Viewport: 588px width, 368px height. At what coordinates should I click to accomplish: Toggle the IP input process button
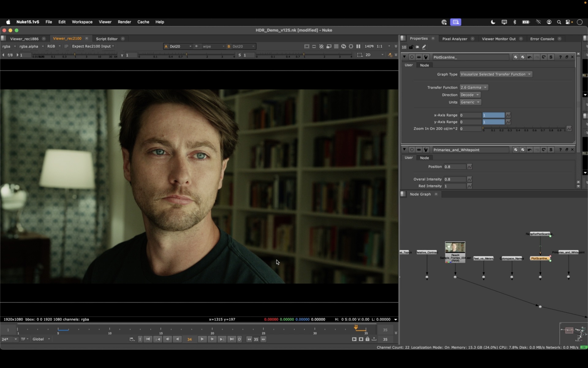(66, 46)
